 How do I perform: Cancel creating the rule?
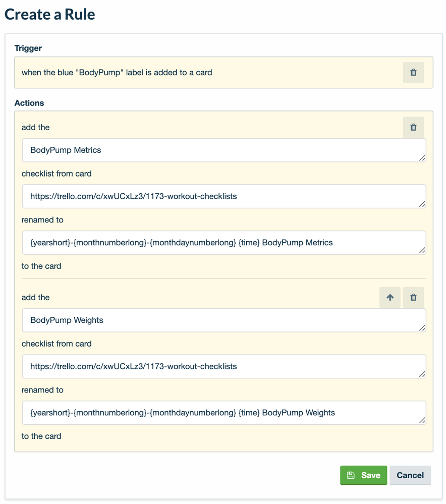pos(410,475)
